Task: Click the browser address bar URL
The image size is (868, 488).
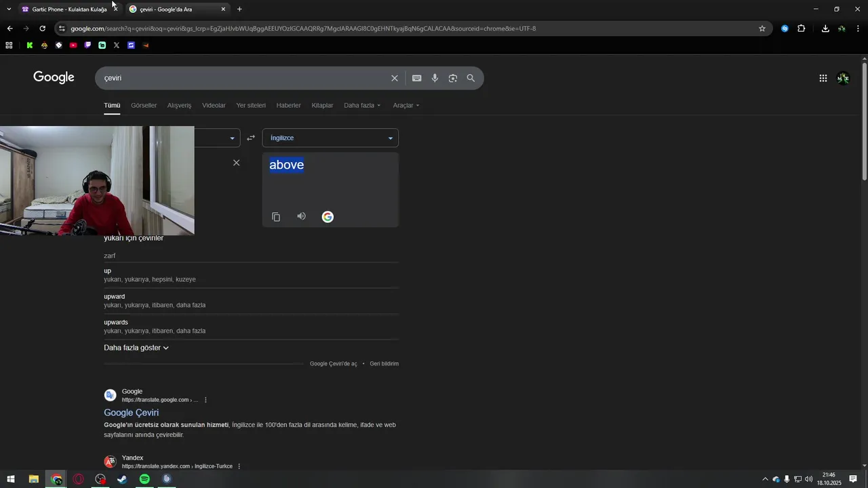Action: click(303, 28)
